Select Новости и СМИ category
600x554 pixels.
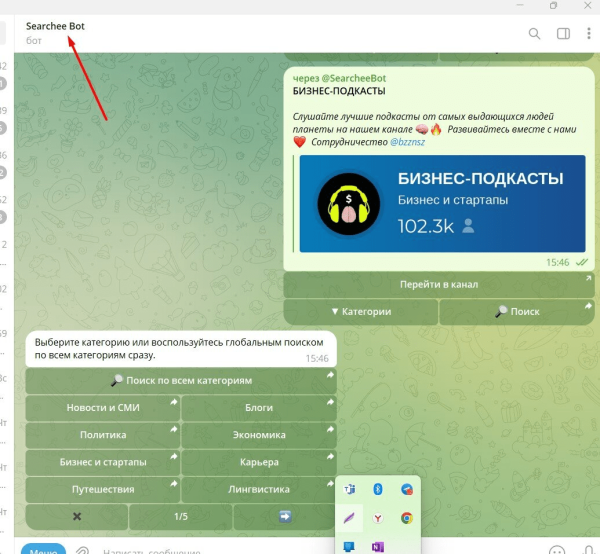coord(102,408)
